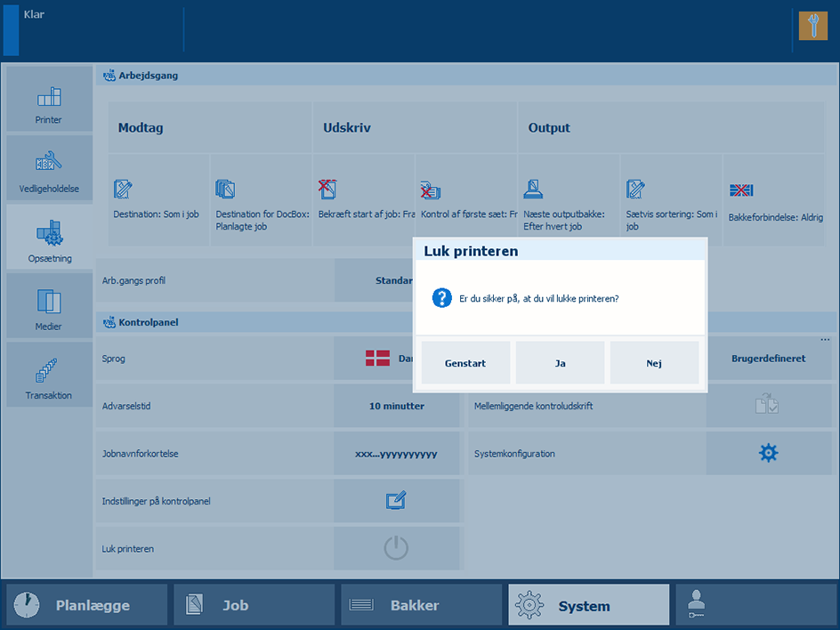This screenshot has height=630, width=840.
Task: Open Systemkonfiguration gear icon
Action: [768, 454]
